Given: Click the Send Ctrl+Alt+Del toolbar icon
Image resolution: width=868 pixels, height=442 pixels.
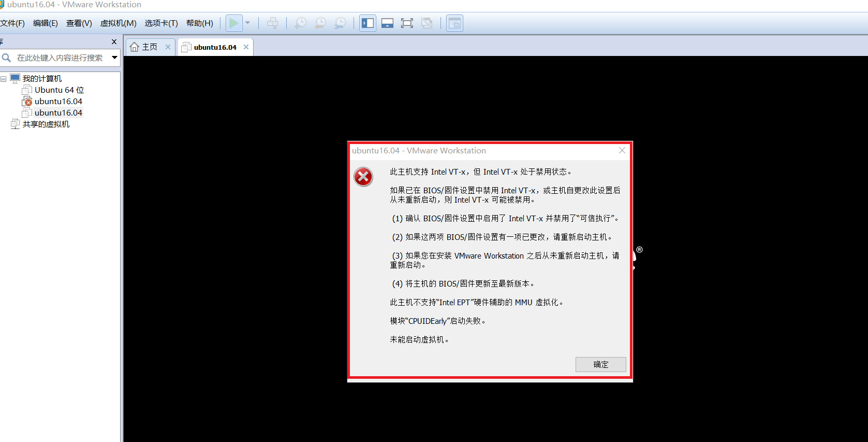Looking at the screenshot, I should tap(273, 23).
